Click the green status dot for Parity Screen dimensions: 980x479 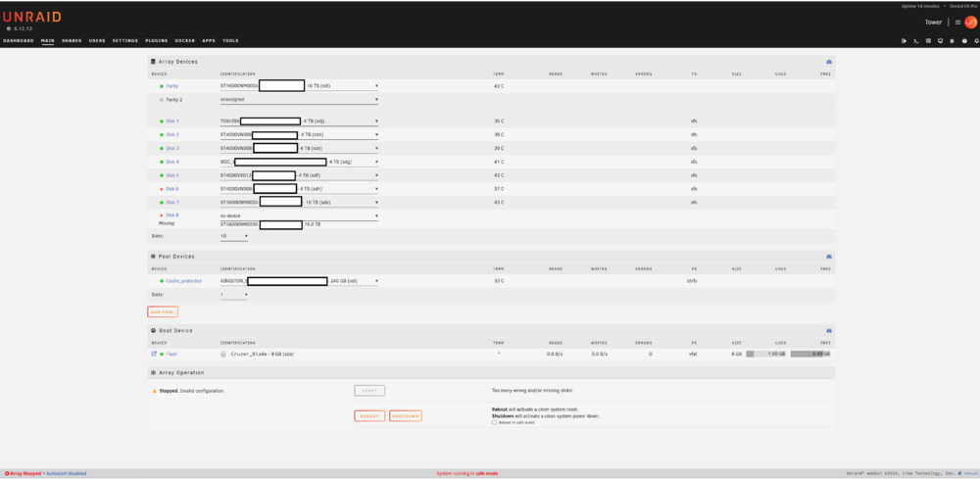coord(162,86)
